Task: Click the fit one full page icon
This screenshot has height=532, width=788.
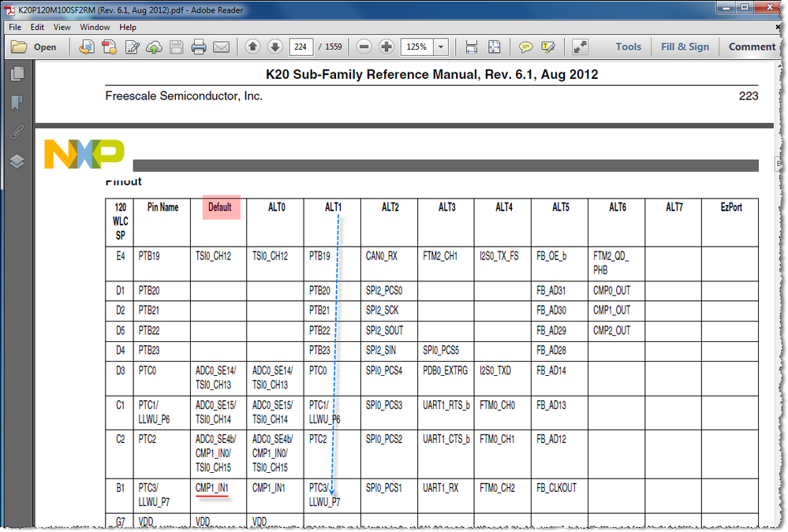Action: [x=495, y=47]
